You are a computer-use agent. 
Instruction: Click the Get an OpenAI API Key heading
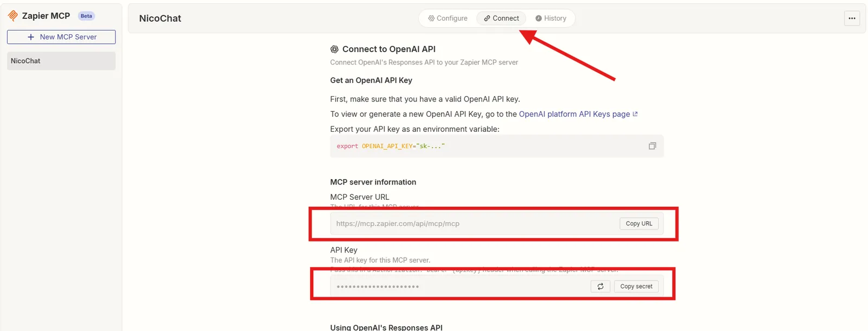pyautogui.click(x=371, y=80)
